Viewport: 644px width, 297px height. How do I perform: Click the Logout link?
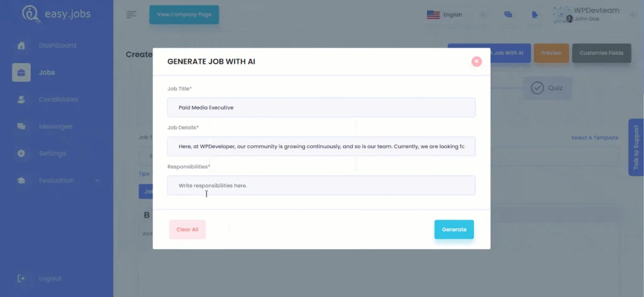pos(50,279)
